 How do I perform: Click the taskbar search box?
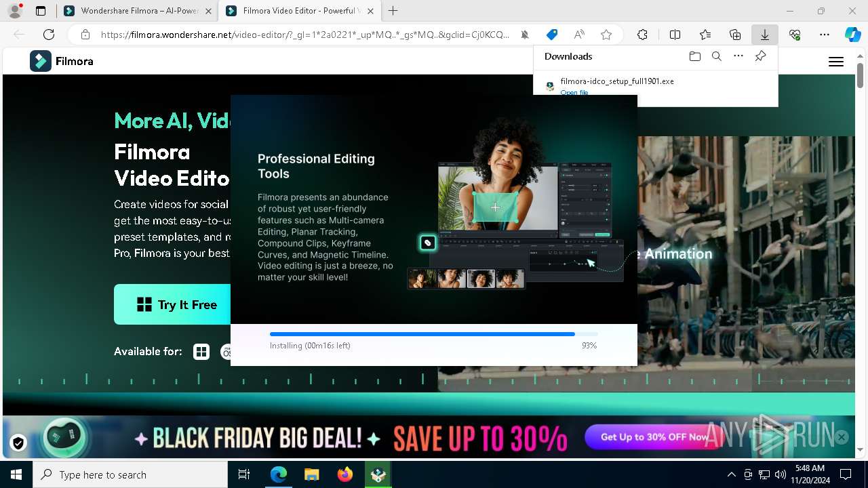coord(130,474)
